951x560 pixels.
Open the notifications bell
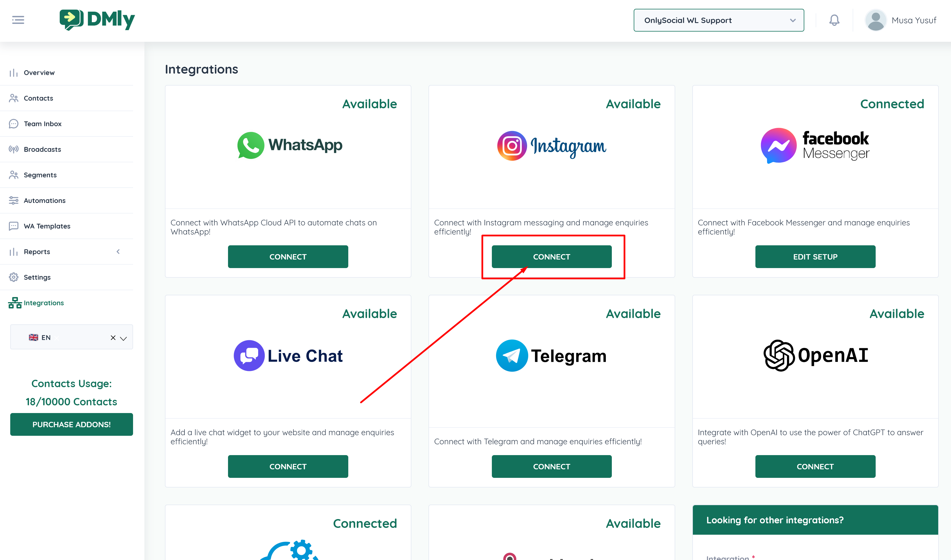coord(834,20)
